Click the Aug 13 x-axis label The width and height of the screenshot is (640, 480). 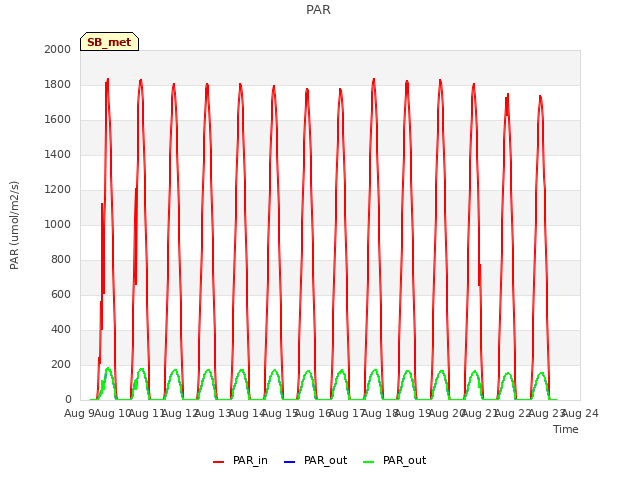(213, 413)
